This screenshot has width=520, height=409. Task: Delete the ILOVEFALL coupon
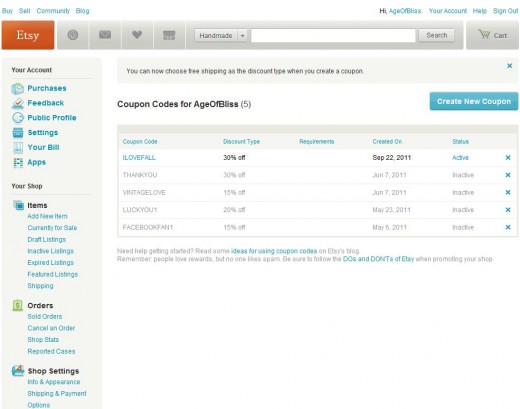click(508, 158)
